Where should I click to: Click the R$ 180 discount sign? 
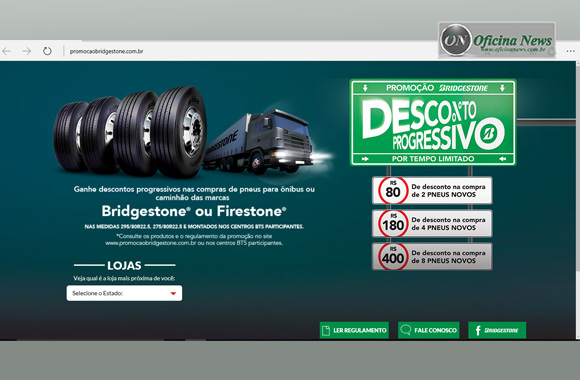432,223
